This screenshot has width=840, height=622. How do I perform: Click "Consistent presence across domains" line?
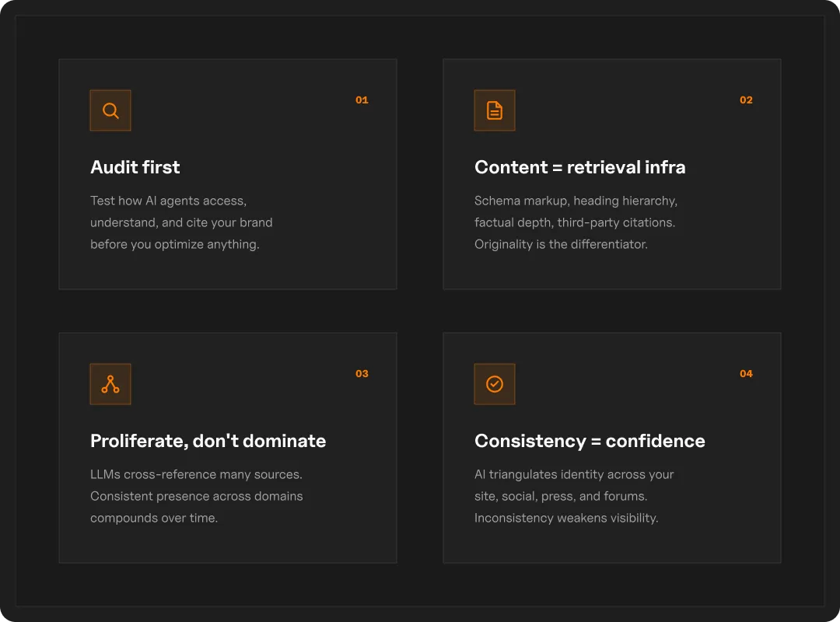pyautogui.click(x=197, y=496)
